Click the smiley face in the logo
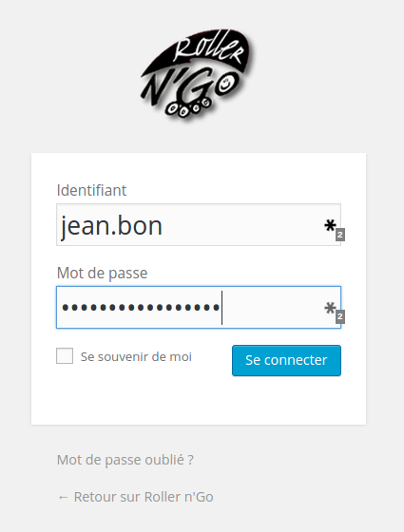 [226, 84]
